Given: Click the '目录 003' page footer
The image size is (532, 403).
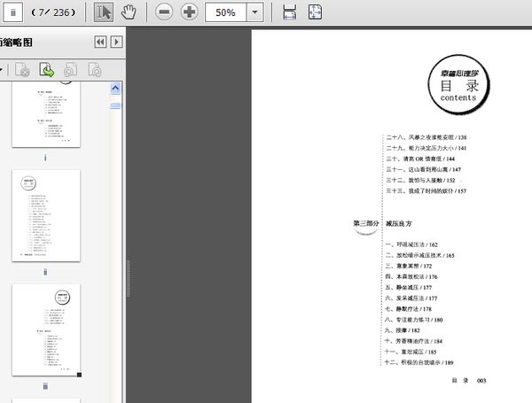Looking at the screenshot, I should [469, 380].
